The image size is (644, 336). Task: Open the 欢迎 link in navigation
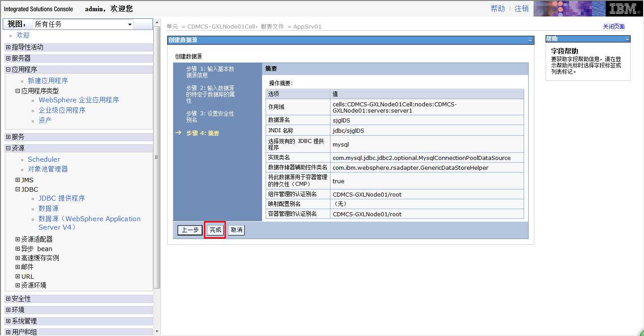pyautogui.click(x=23, y=35)
